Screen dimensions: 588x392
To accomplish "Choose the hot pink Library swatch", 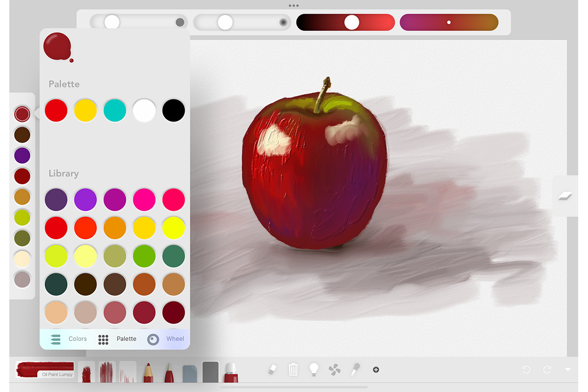I will tap(144, 199).
